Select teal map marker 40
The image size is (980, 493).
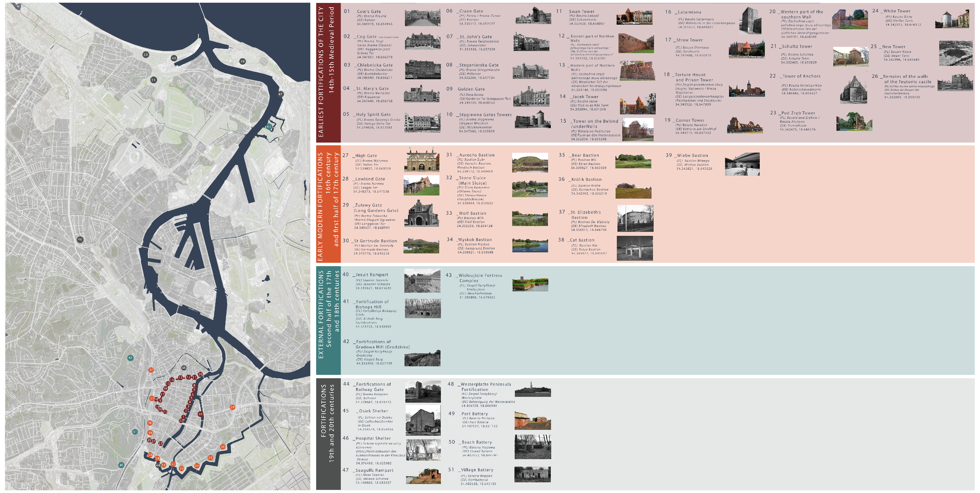click(121, 465)
